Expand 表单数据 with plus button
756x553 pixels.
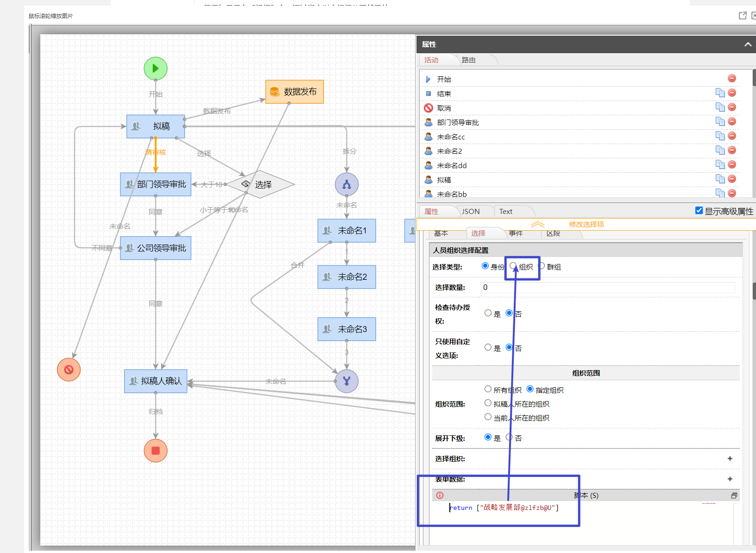(730, 479)
